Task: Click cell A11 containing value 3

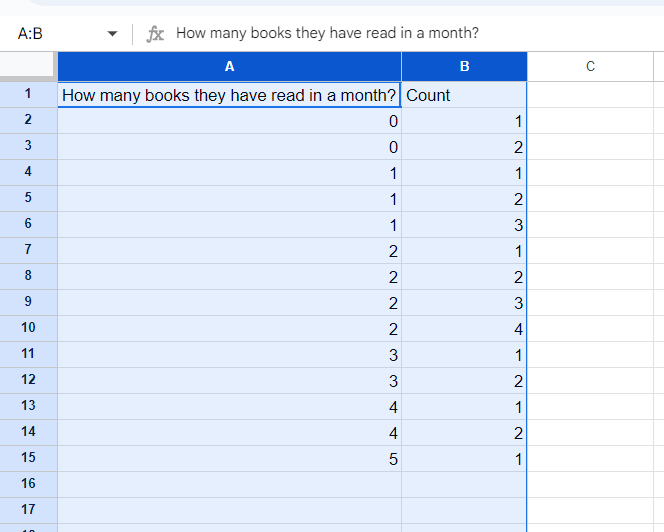Action: pos(229,354)
